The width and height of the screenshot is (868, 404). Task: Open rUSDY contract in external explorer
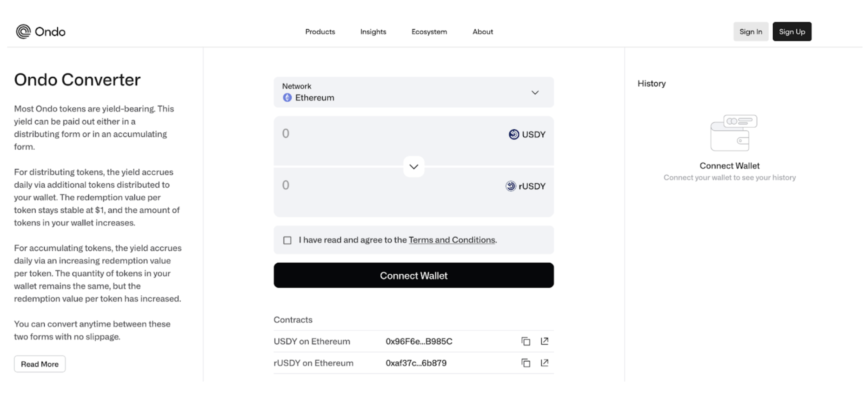point(545,363)
